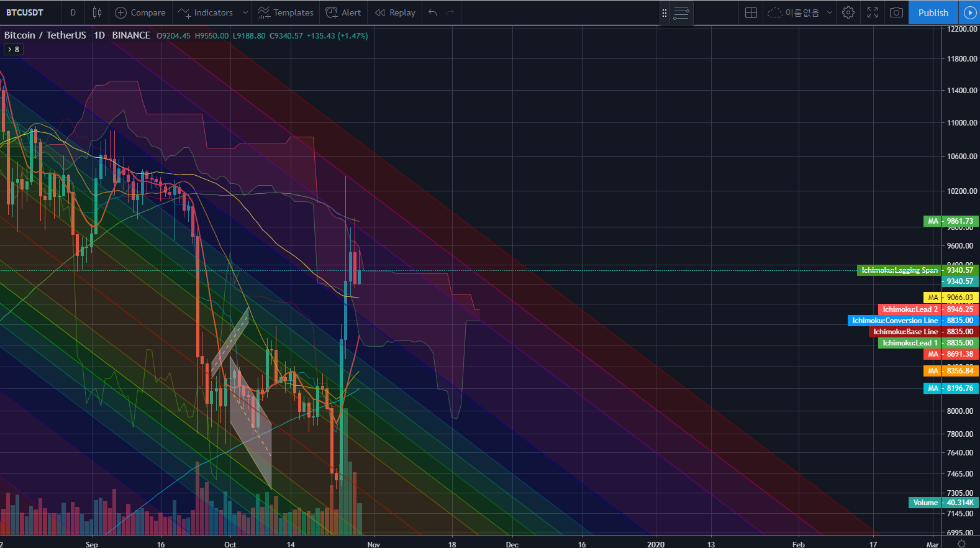Click the MA 9066.03 yellow label
The width and height of the screenshot is (980, 548).
point(951,298)
